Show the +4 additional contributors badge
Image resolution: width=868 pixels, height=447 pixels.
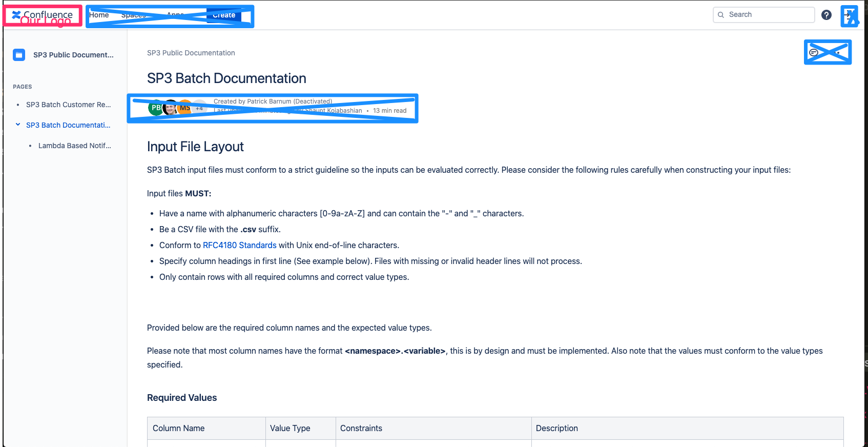pyautogui.click(x=199, y=108)
